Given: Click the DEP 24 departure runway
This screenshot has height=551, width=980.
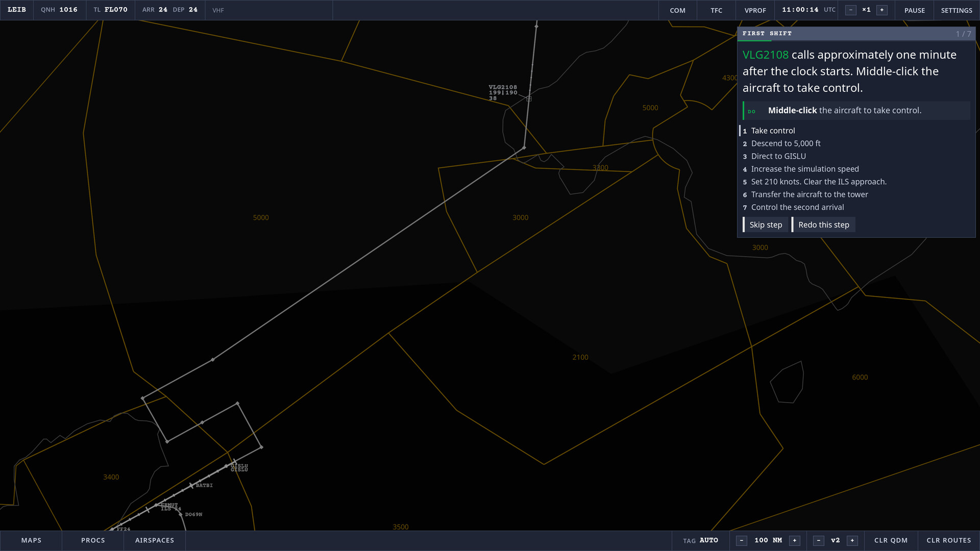Looking at the screenshot, I should click(x=185, y=10).
